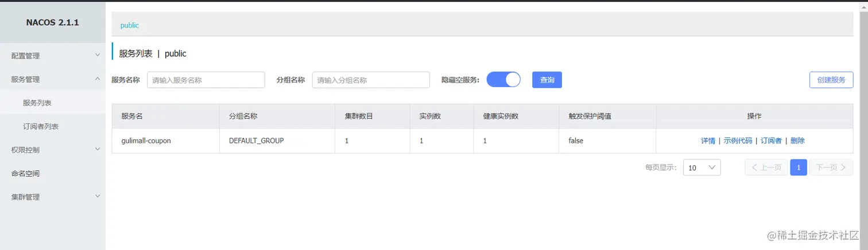Click the NACOS 2.1.1 logo header
The height and width of the screenshot is (250, 868).
(x=53, y=22)
